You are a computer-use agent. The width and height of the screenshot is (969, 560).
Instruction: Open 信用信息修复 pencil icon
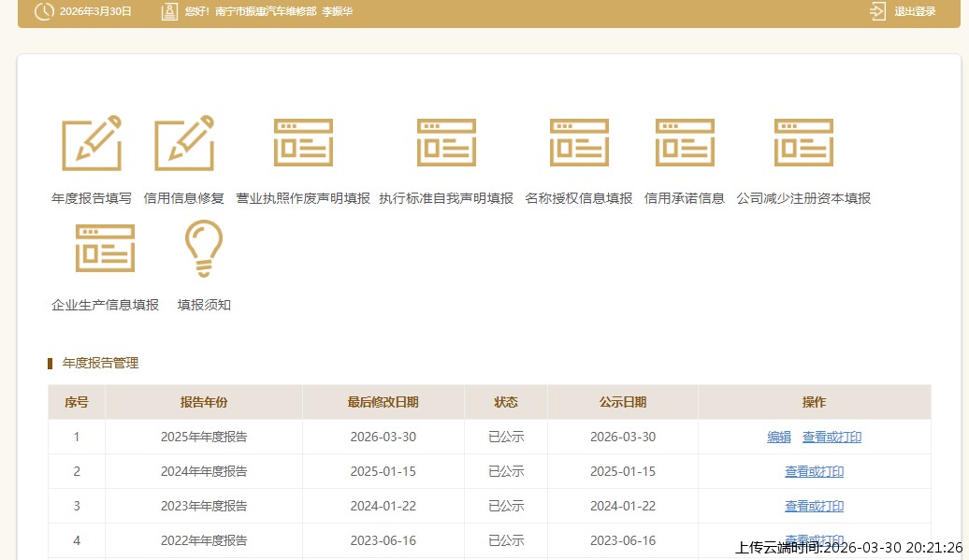click(184, 143)
